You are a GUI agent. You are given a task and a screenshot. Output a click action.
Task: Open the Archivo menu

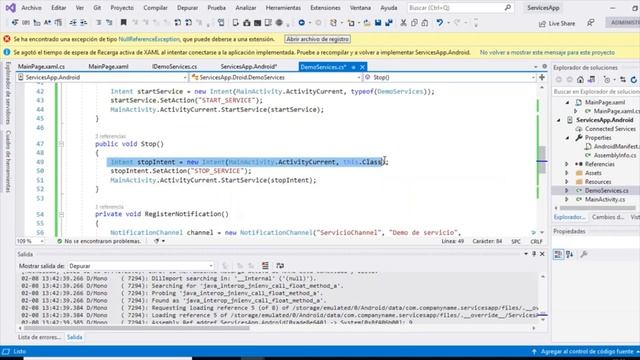(31, 8)
